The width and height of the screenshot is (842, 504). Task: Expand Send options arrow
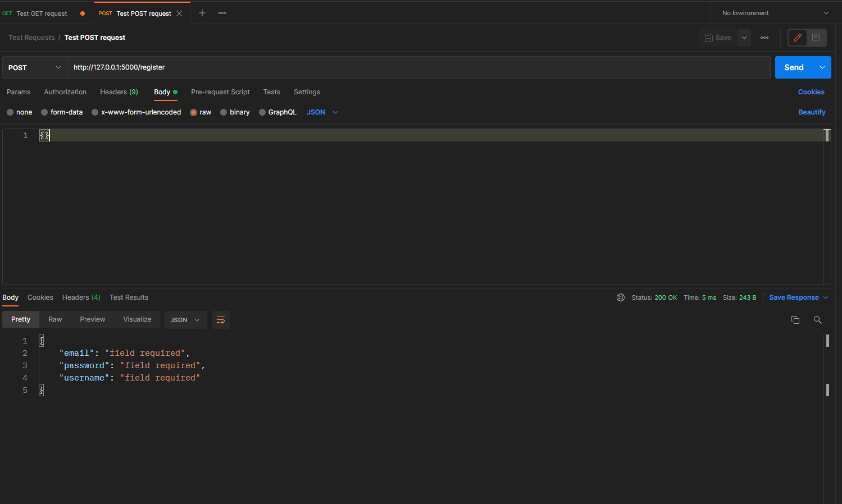click(822, 67)
